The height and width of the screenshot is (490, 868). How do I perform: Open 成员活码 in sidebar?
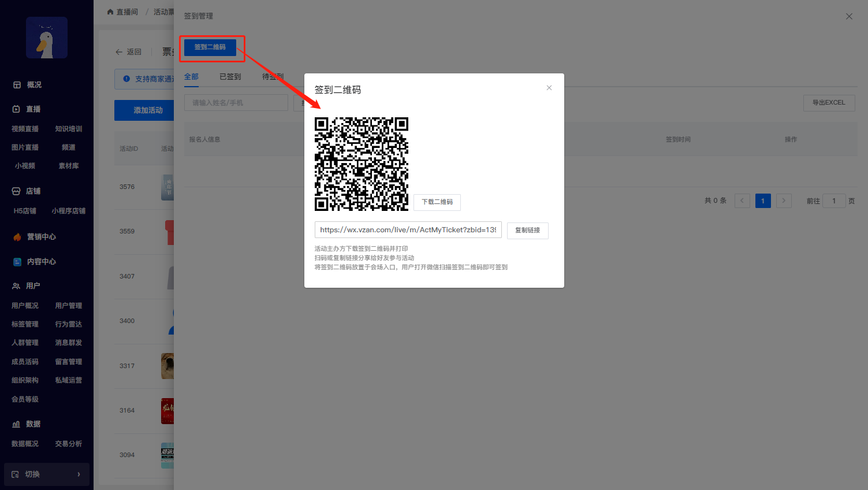(x=25, y=362)
